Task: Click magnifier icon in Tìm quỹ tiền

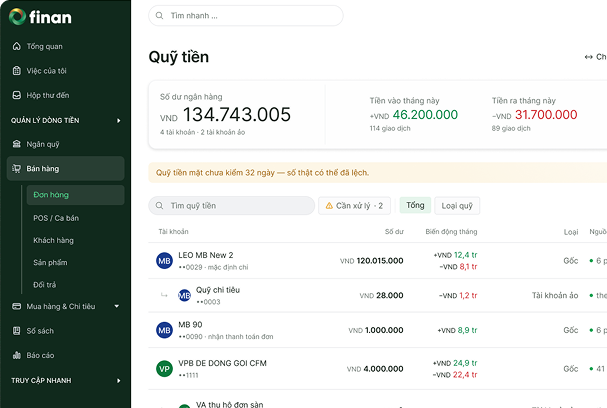Action: (159, 206)
